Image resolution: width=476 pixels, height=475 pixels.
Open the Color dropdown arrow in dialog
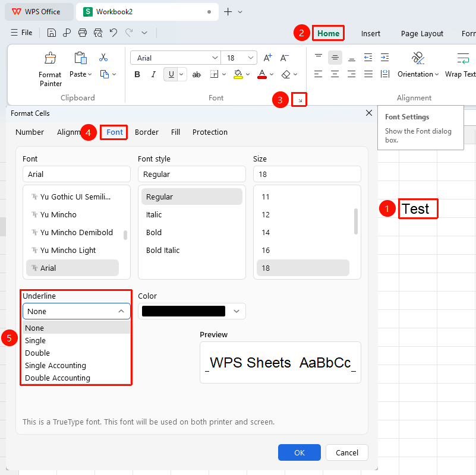point(237,311)
